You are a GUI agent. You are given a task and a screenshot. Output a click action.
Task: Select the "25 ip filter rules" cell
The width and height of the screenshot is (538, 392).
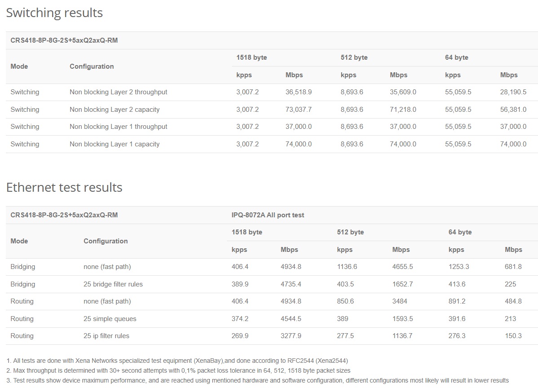106,336
